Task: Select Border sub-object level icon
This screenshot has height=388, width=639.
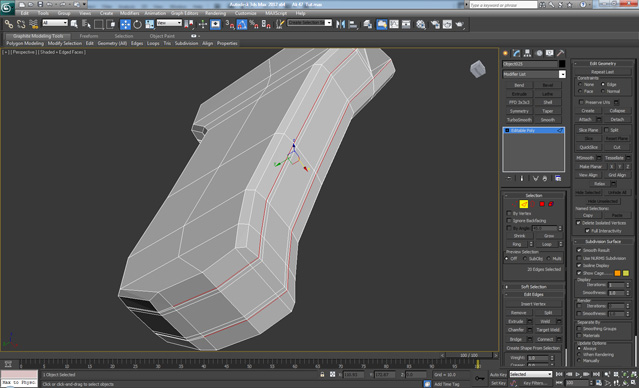Action: click(533, 204)
